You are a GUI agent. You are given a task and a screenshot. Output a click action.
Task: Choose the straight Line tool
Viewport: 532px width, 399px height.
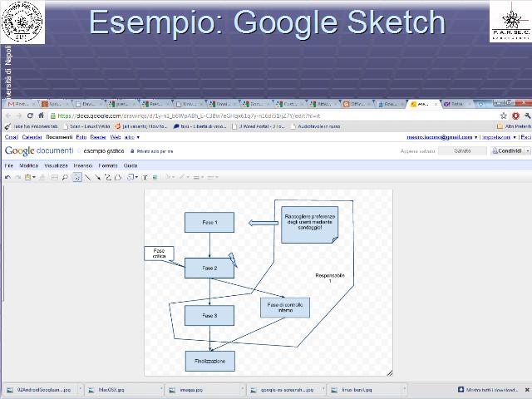click(x=87, y=177)
